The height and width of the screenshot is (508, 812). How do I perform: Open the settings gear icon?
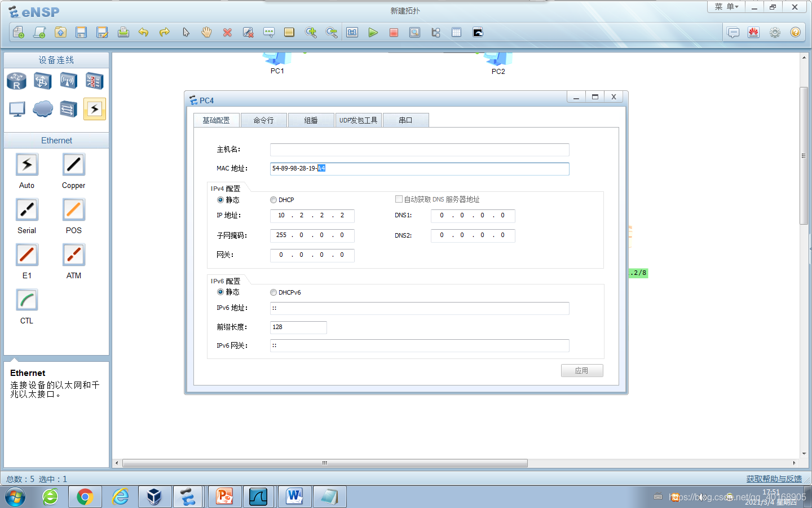(x=775, y=32)
